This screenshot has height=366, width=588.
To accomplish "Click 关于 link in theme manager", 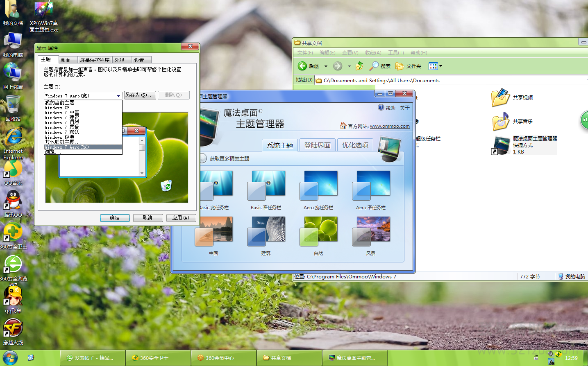I will [x=404, y=108].
